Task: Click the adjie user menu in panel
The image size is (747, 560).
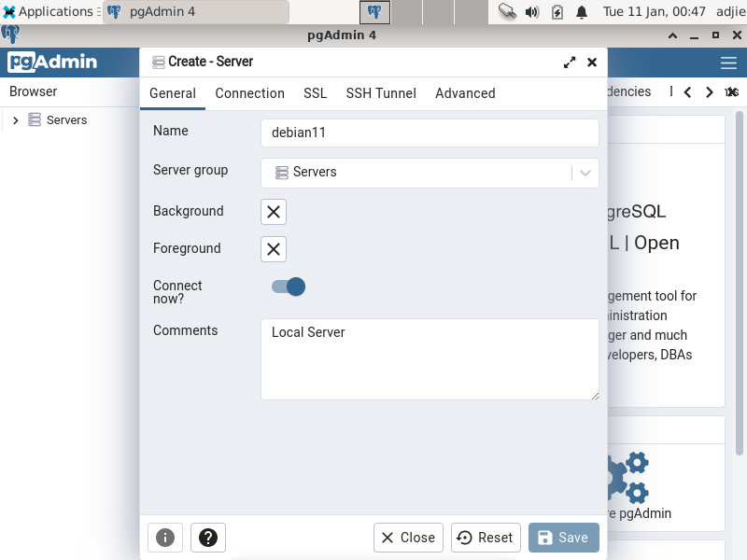Action: point(731,11)
